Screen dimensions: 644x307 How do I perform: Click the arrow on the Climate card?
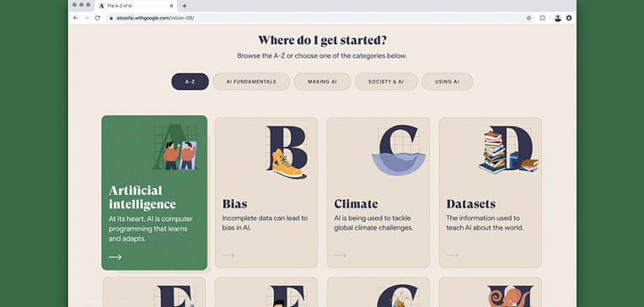coord(340,255)
